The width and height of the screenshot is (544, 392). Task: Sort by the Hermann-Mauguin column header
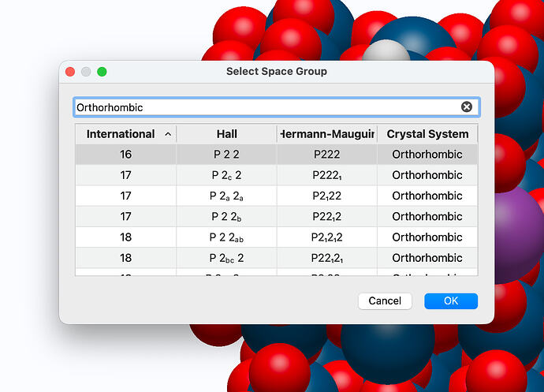click(x=327, y=134)
